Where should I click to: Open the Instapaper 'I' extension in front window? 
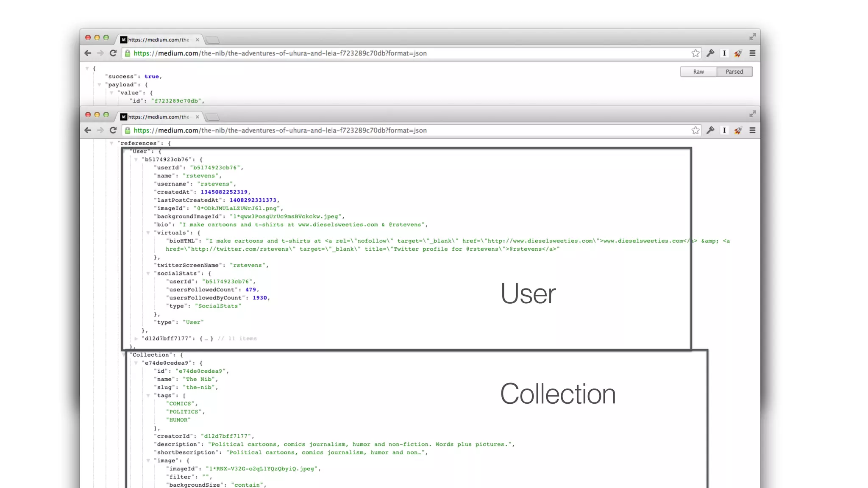click(x=724, y=130)
